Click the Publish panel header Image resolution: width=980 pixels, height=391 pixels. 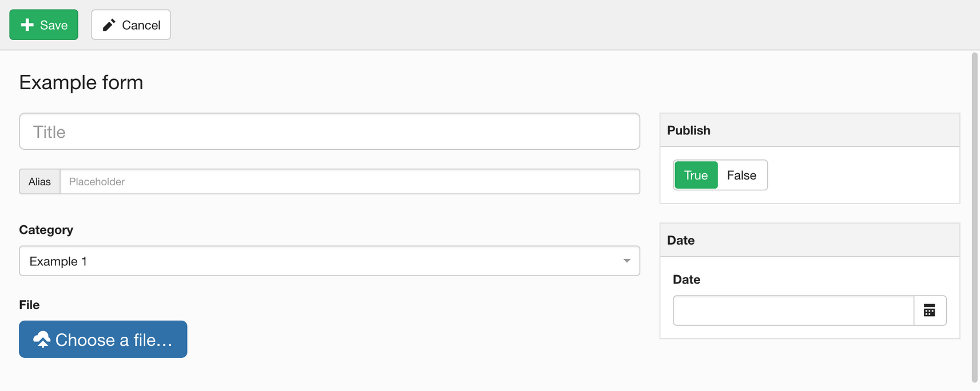tap(810, 130)
